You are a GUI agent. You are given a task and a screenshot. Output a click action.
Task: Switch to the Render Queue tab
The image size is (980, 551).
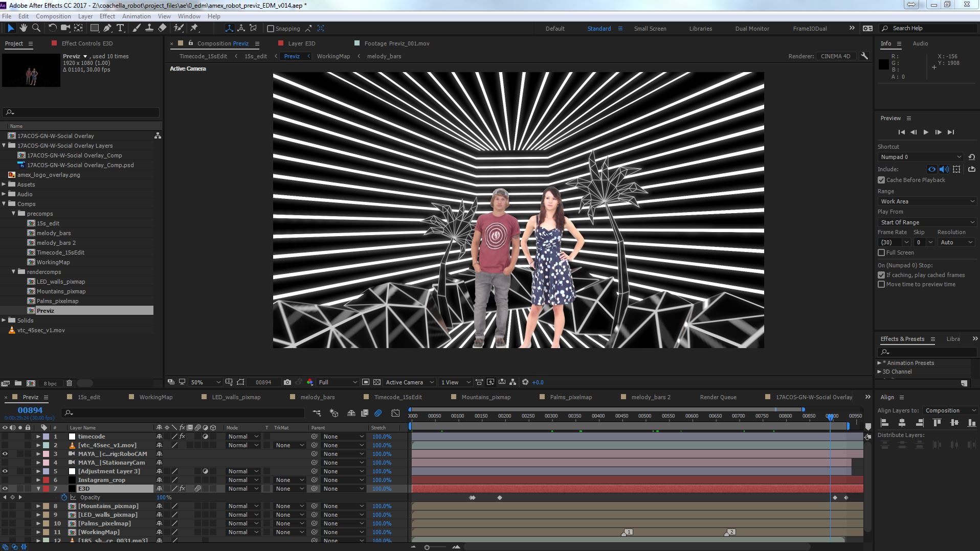point(718,397)
